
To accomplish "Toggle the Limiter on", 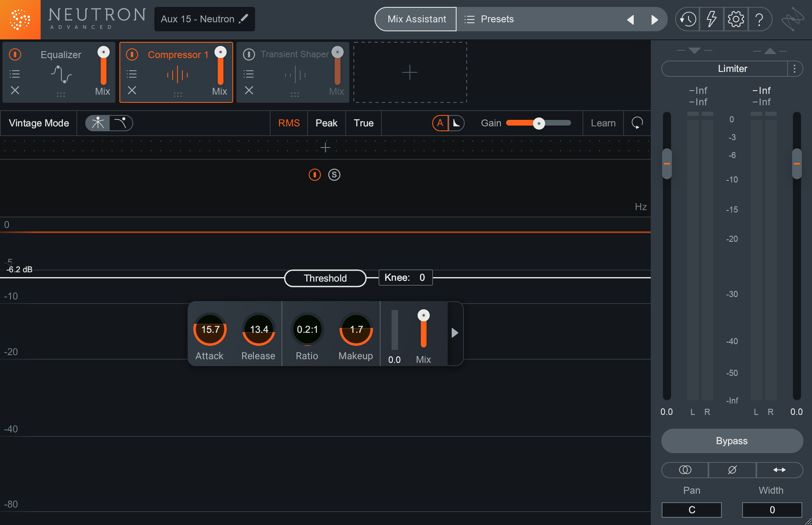I will click(x=725, y=69).
